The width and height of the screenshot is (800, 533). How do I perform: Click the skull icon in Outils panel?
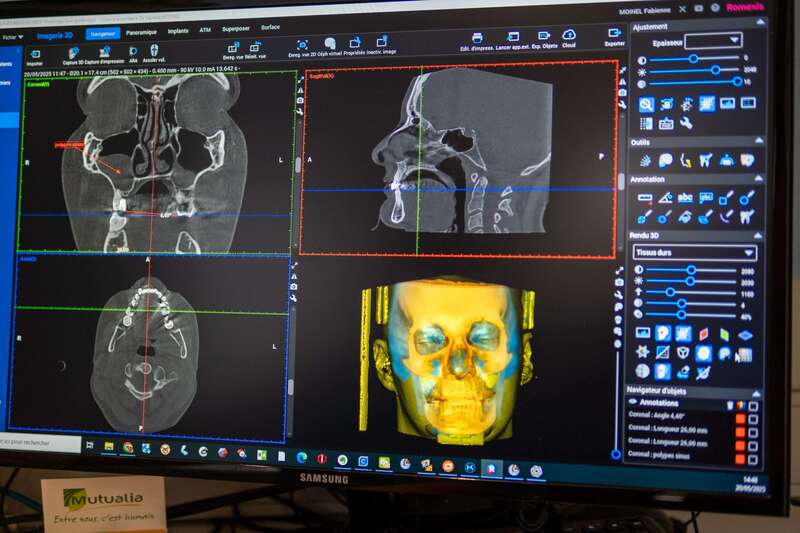click(665, 161)
